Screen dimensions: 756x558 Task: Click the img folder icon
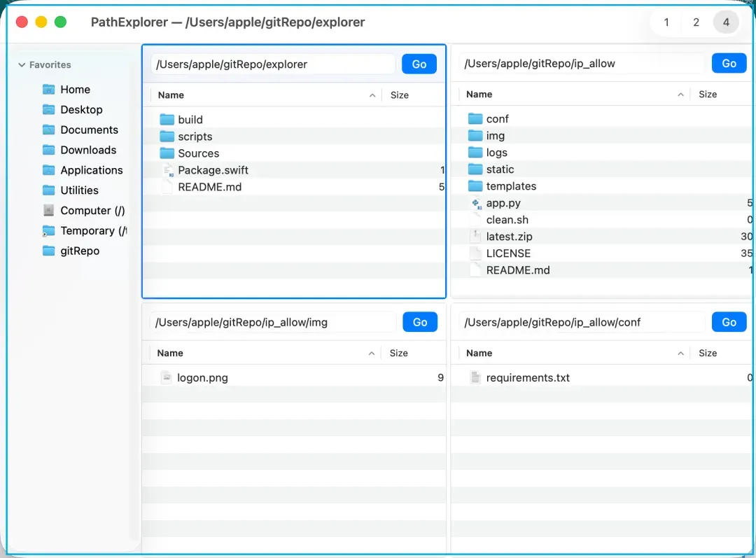coord(475,136)
